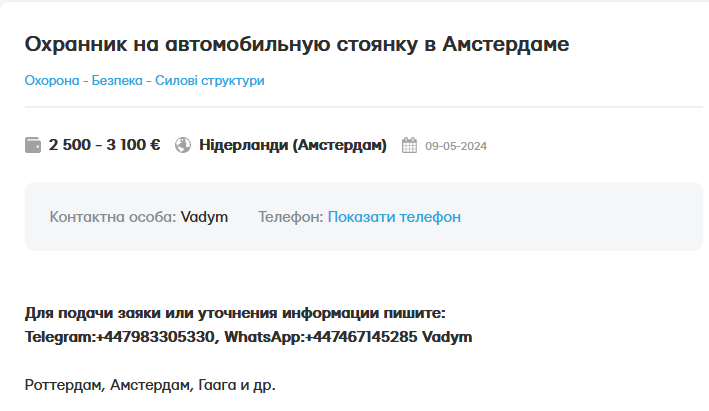
Task: Click the globe location icon
Action: pos(182,146)
